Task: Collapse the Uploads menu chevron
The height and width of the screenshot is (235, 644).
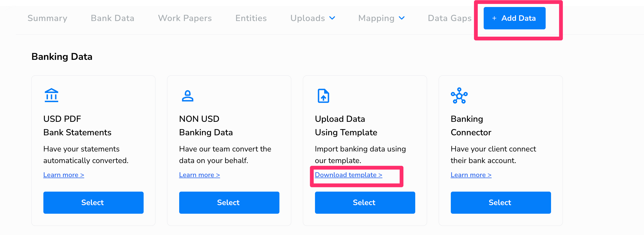Action: pyautogui.click(x=332, y=18)
